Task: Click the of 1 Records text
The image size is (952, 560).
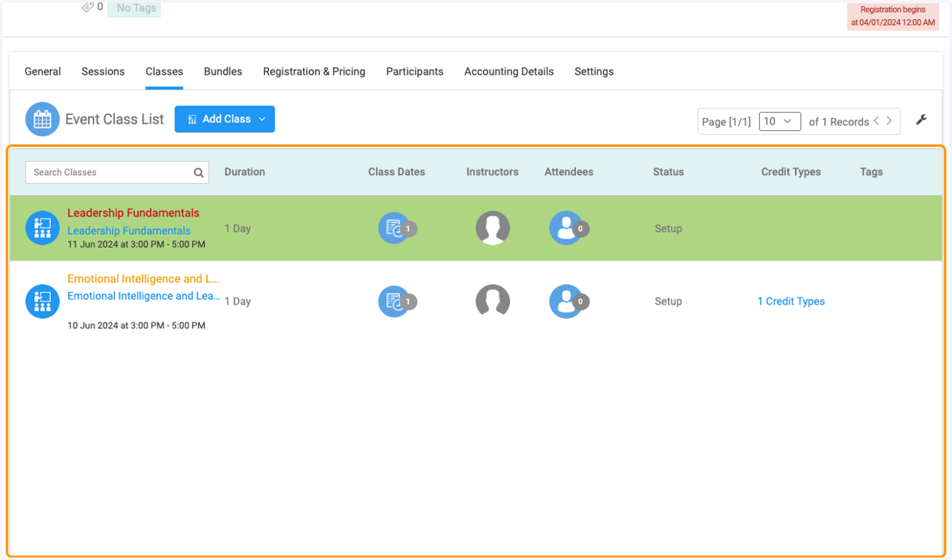Action: 839,122
